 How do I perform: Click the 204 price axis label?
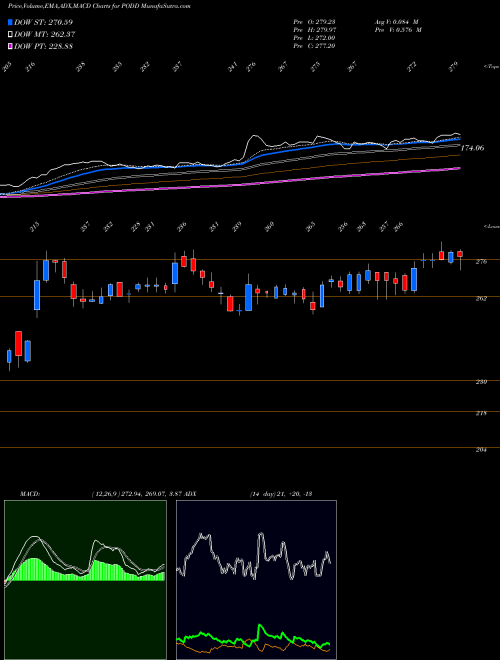(x=481, y=450)
